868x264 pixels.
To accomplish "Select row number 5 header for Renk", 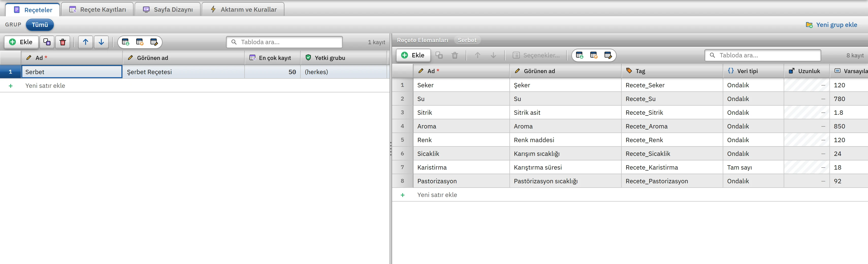I will pyautogui.click(x=402, y=140).
